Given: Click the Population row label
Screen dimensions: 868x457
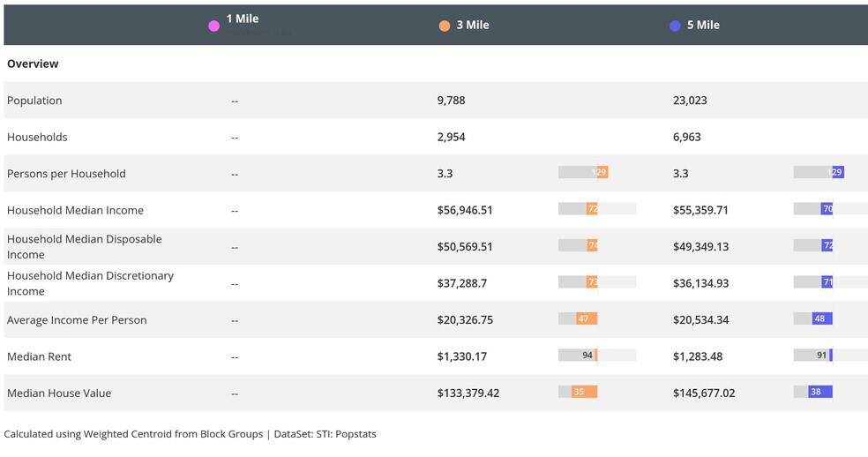Looking at the screenshot, I should coord(34,101).
